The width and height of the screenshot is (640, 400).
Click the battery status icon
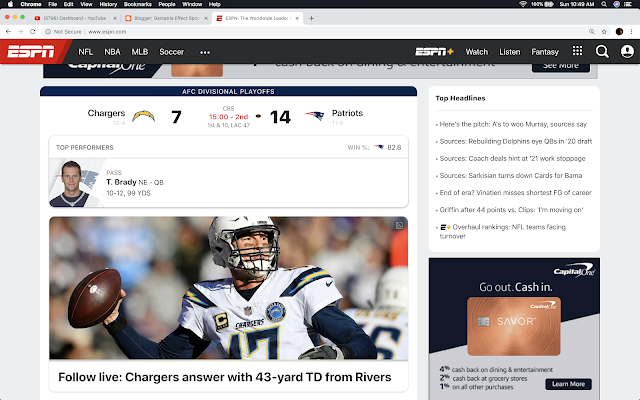pyautogui.click(x=549, y=4)
